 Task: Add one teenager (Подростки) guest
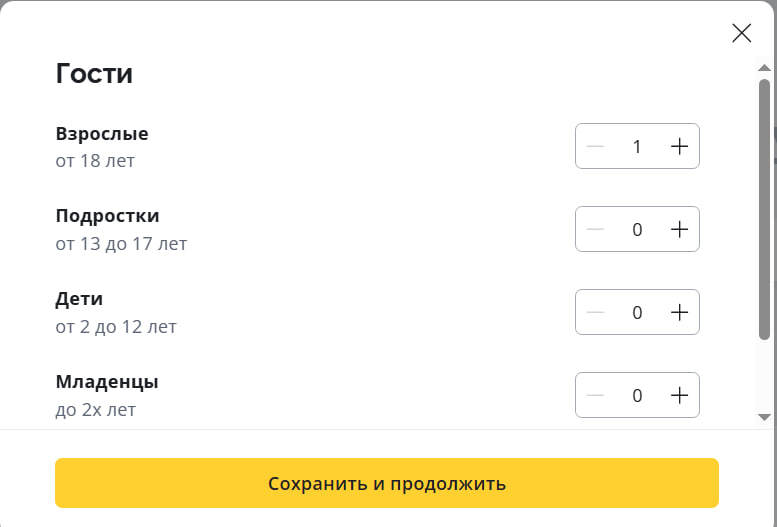(x=680, y=229)
